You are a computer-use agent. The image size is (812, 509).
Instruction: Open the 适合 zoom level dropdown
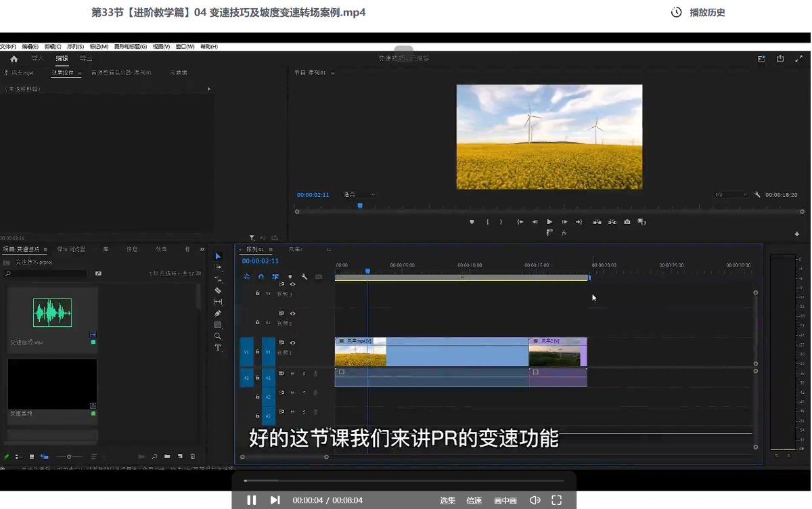coord(359,195)
